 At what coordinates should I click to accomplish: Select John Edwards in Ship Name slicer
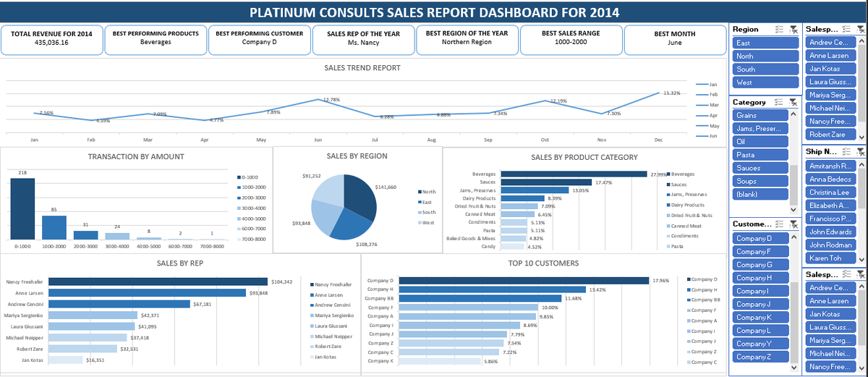click(830, 232)
